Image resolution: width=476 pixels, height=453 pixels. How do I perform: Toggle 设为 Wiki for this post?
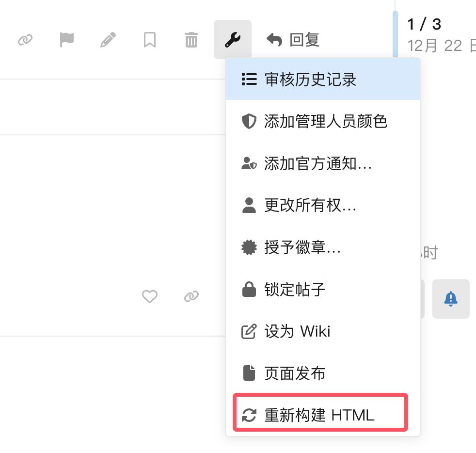[x=323, y=331]
